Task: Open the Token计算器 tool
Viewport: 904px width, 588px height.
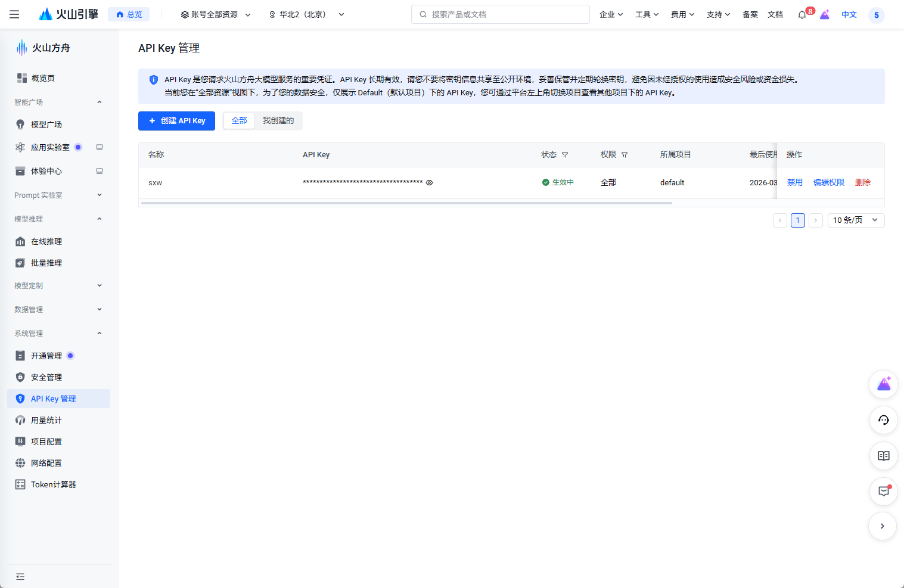Action: pos(54,484)
